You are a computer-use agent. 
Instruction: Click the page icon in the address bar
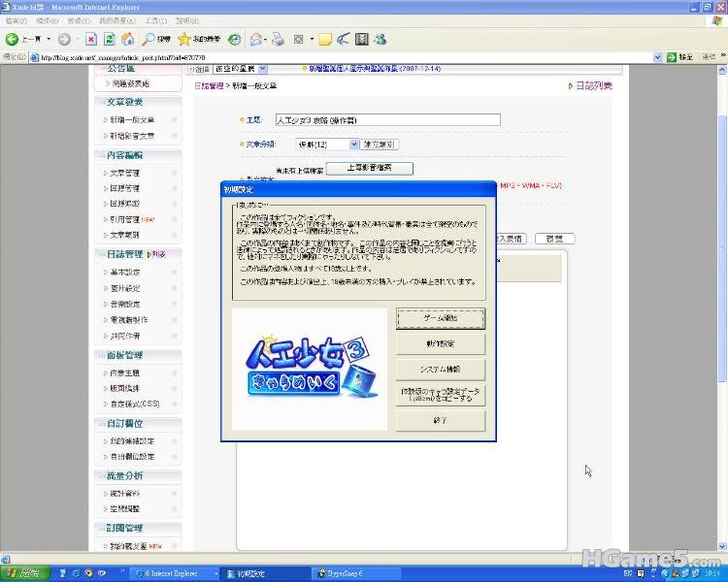click(x=34, y=57)
